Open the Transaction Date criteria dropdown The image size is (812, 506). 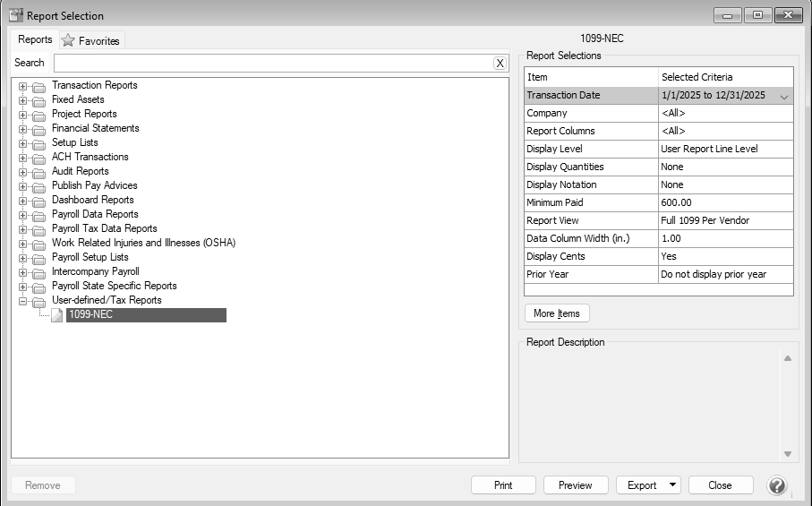click(x=784, y=96)
